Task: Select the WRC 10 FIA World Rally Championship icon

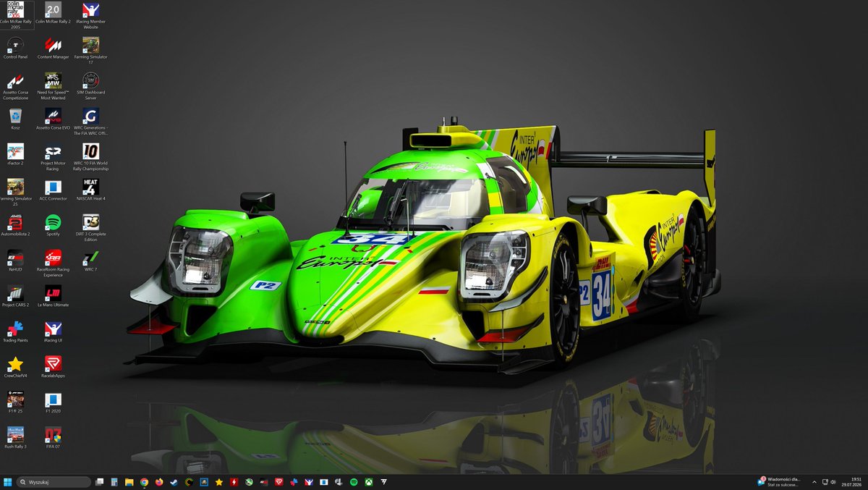Action: [91, 157]
